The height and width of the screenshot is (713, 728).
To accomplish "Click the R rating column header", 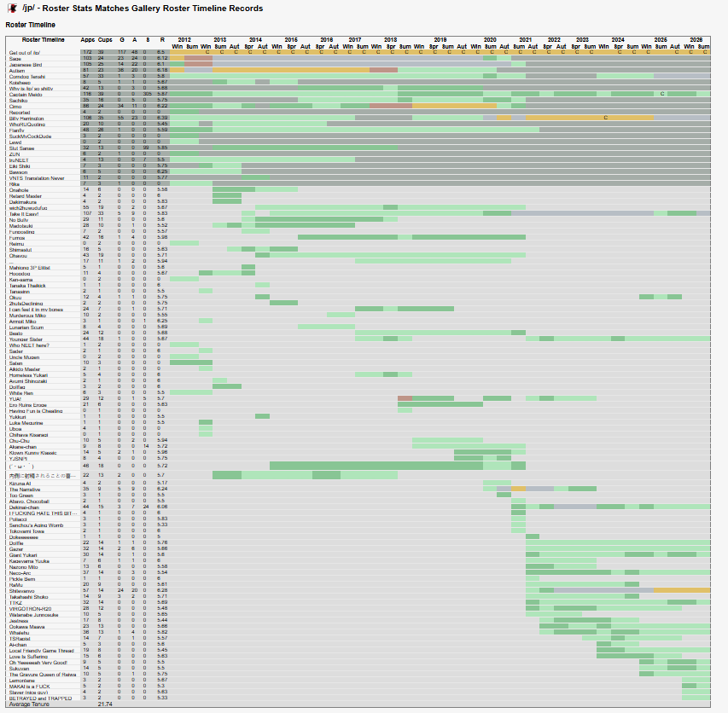I will click(162, 40).
